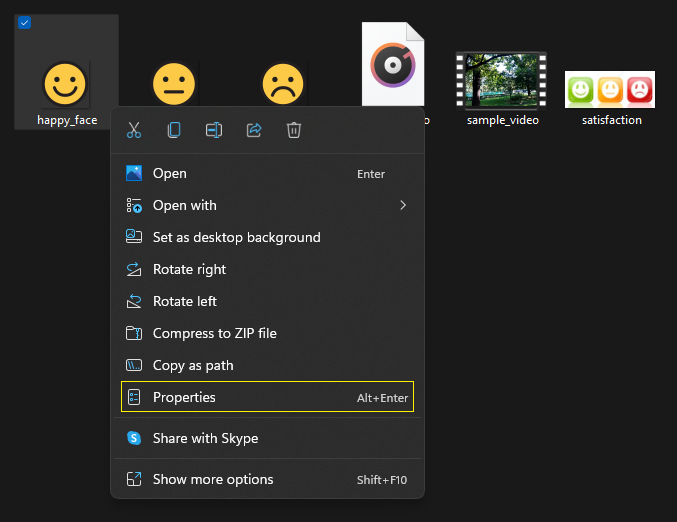Select the happy face image thumbnail
677x522 pixels.
(x=65, y=84)
